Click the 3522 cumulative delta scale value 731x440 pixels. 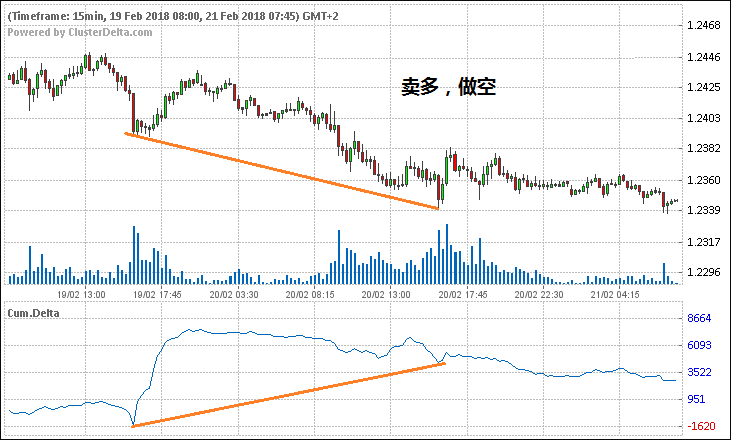(700, 373)
